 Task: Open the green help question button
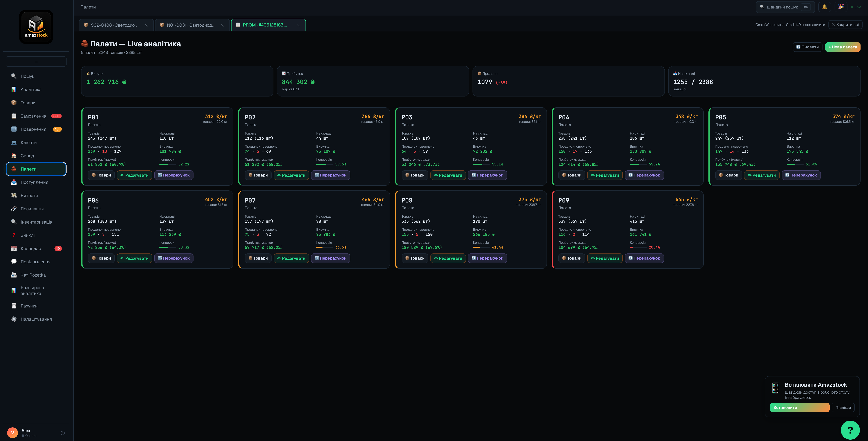pyautogui.click(x=850, y=430)
